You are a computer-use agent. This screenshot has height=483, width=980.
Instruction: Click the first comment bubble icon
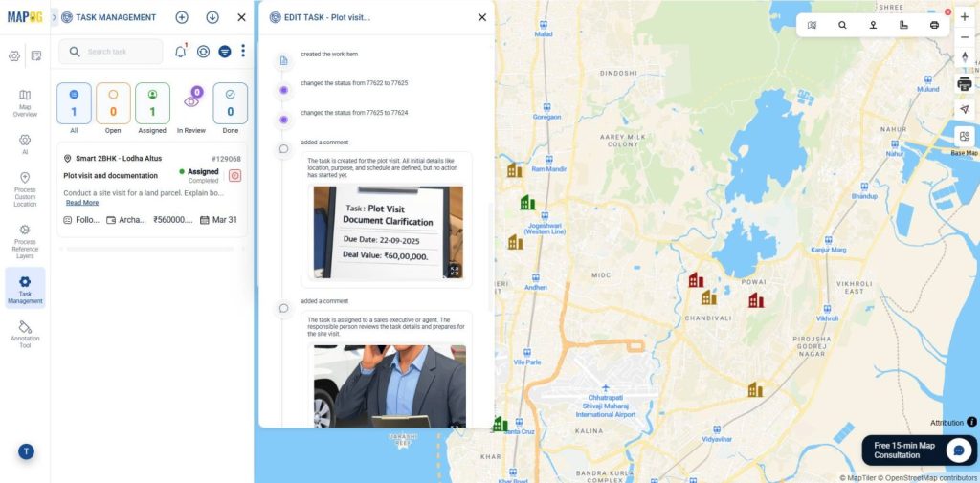[x=283, y=148]
